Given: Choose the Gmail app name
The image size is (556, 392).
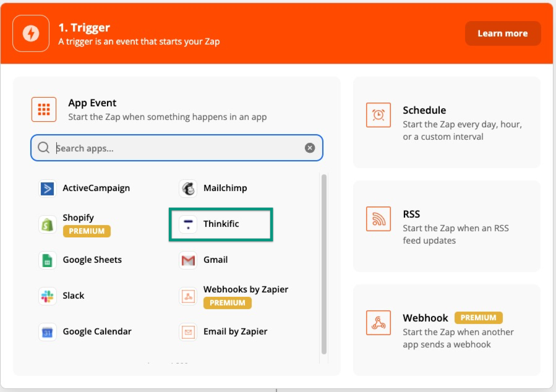Looking at the screenshot, I should point(216,260).
